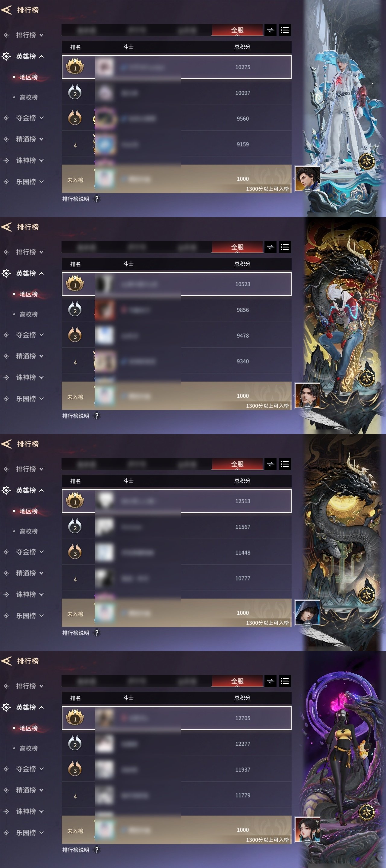Screen dimensions: 386x868
Task: Click the blurred avatar in the 9560 score row
Action: click(105, 119)
